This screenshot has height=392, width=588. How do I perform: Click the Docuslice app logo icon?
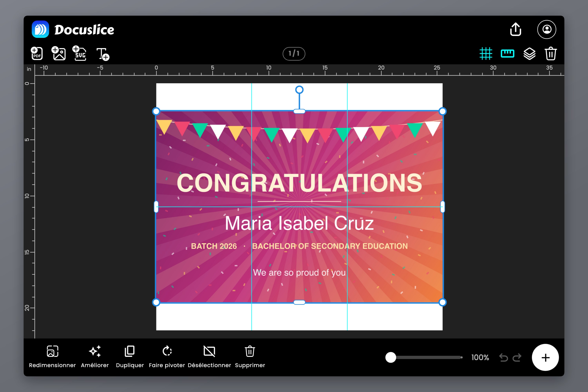point(40,29)
